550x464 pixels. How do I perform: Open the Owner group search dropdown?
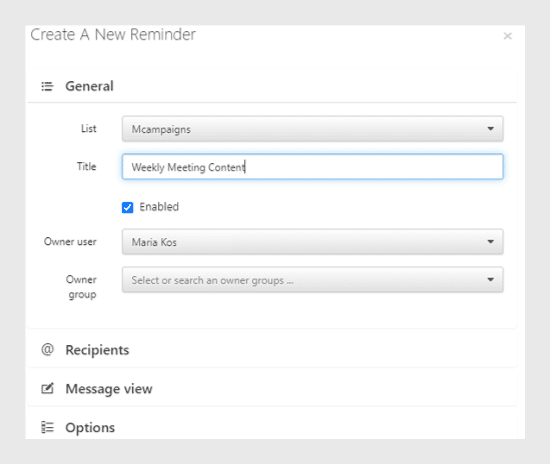click(x=313, y=280)
